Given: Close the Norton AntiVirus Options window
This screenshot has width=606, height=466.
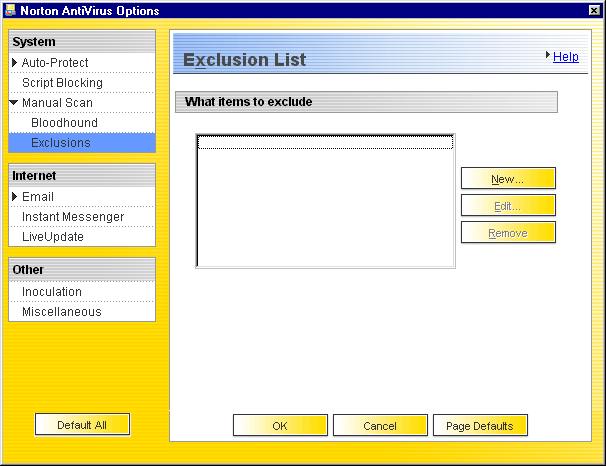Looking at the screenshot, I should tap(595, 9).
